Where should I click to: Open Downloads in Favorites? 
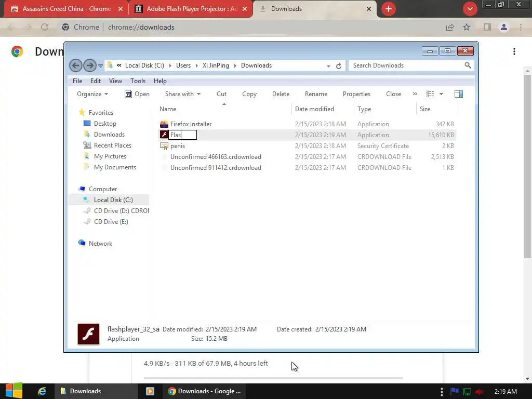click(x=109, y=135)
